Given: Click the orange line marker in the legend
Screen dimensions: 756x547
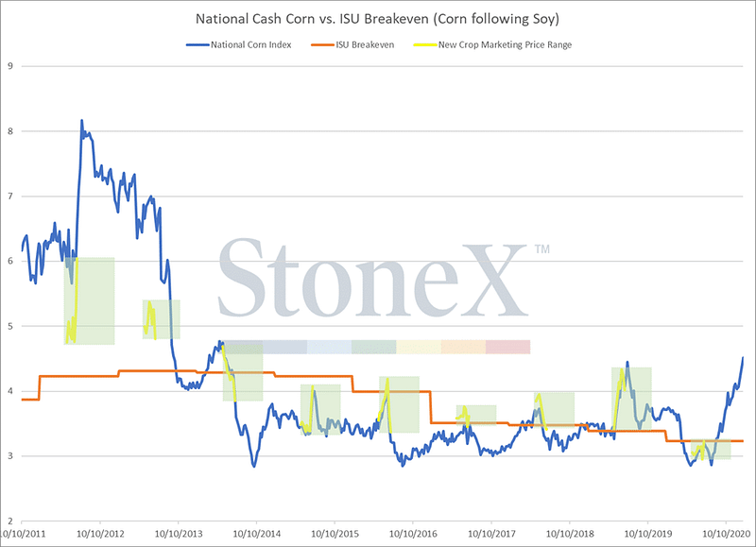Looking at the screenshot, I should 322,45.
